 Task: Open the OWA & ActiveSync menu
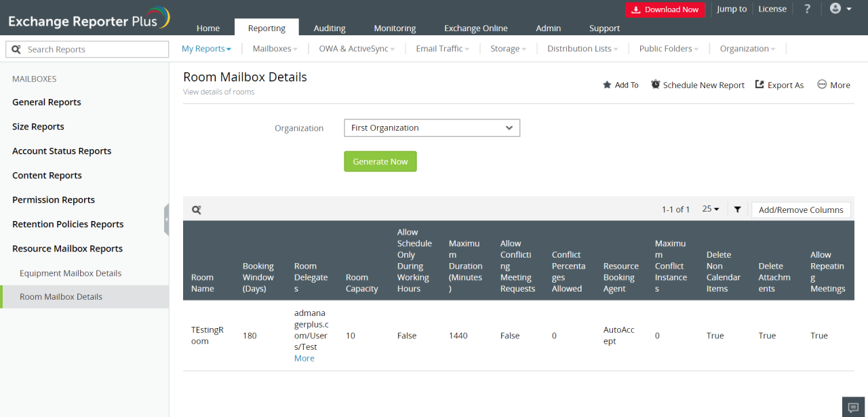click(x=357, y=49)
